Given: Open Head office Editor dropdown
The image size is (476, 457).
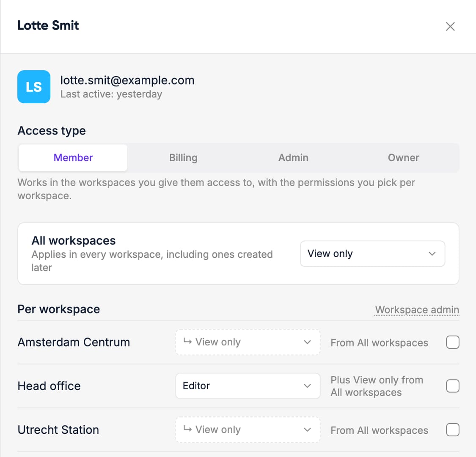Looking at the screenshot, I should (x=248, y=386).
